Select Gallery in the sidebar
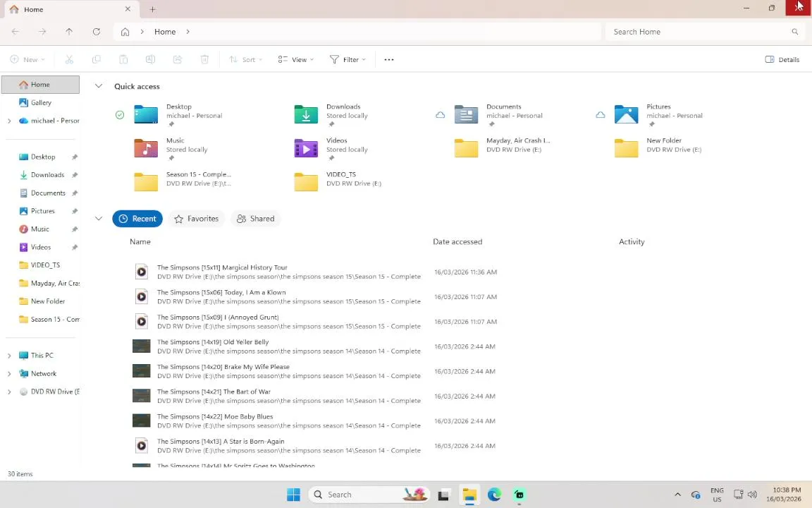Image resolution: width=812 pixels, height=508 pixels. point(40,102)
